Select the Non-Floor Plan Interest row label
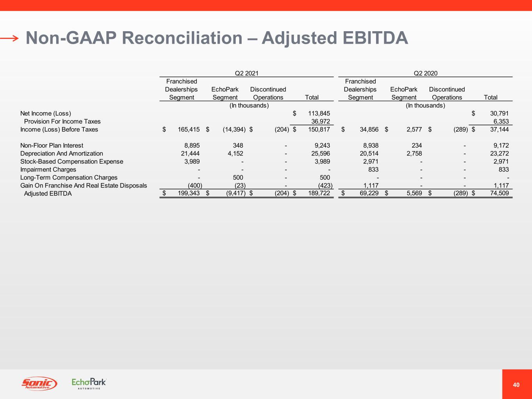 coord(52,145)
